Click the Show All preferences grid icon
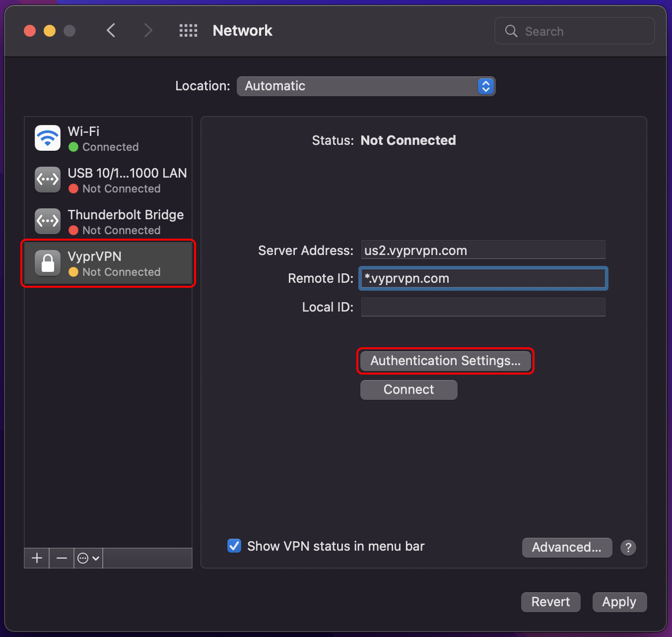Image resolution: width=672 pixels, height=637 pixels. [188, 30]
